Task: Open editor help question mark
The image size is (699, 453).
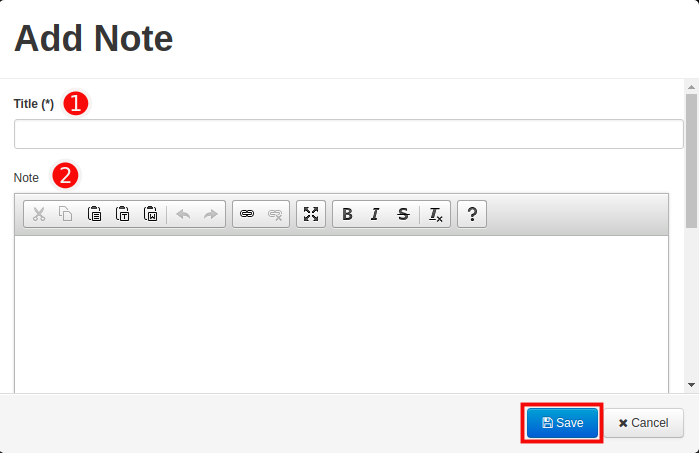Action: tap(472, 214)
